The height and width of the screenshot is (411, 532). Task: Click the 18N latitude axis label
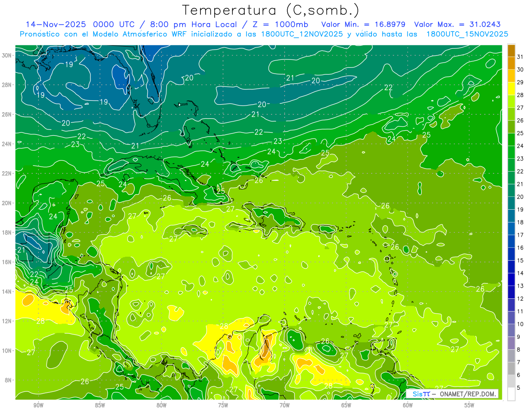[7, 232]
